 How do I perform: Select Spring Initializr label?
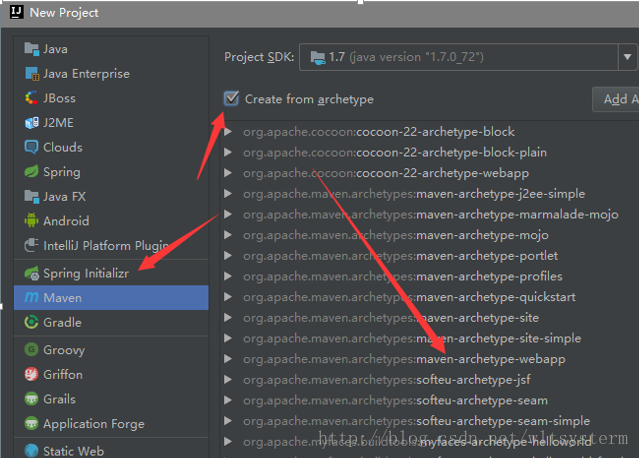[x=86, y=273]
